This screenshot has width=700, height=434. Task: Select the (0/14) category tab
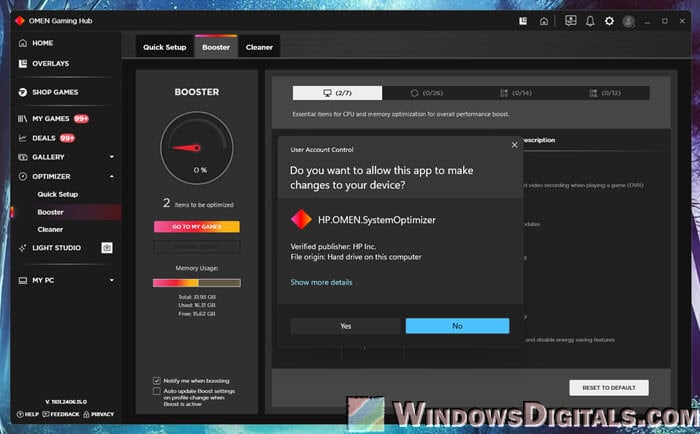[x=516, y=93]
